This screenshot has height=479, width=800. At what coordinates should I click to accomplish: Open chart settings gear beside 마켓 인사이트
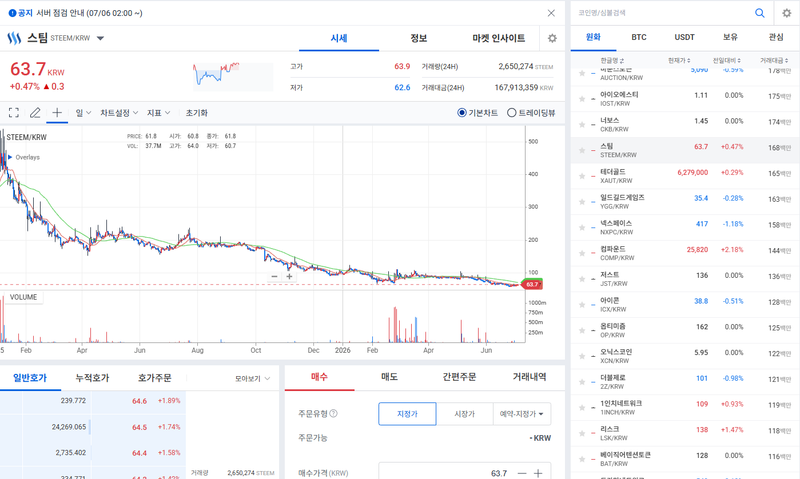552,38
